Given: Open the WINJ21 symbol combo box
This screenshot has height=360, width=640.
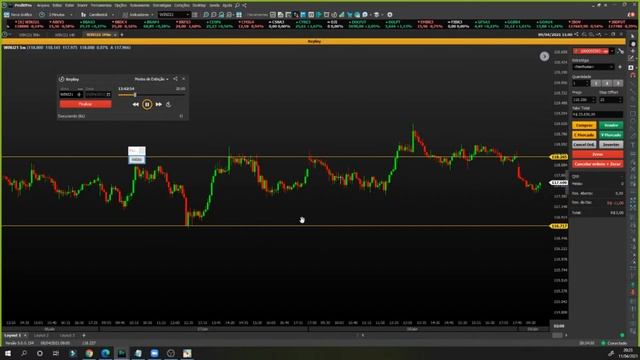Looking at the screenshot, I should pos(174,15).
